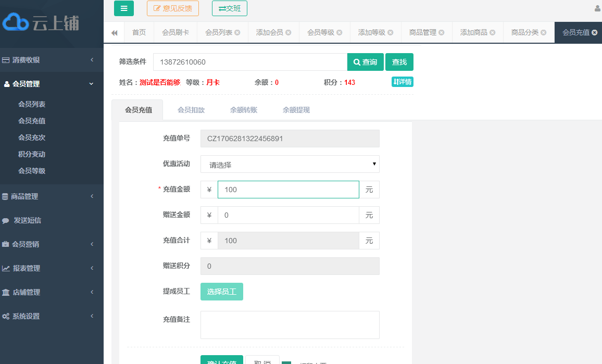Open 积分变动 in the sidebar
The width and height of the screenshot is (602, 364).
coord(32,154)
